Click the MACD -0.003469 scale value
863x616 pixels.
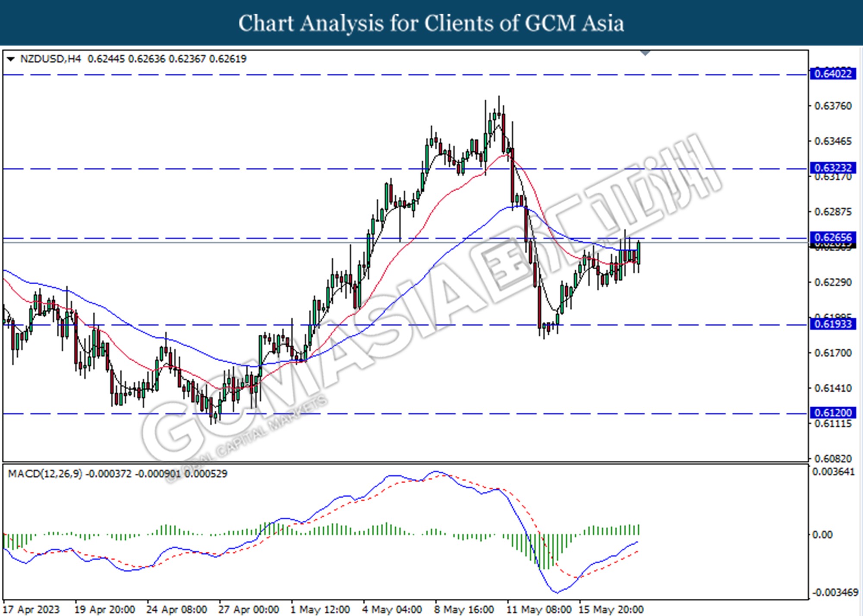[835, 593]
